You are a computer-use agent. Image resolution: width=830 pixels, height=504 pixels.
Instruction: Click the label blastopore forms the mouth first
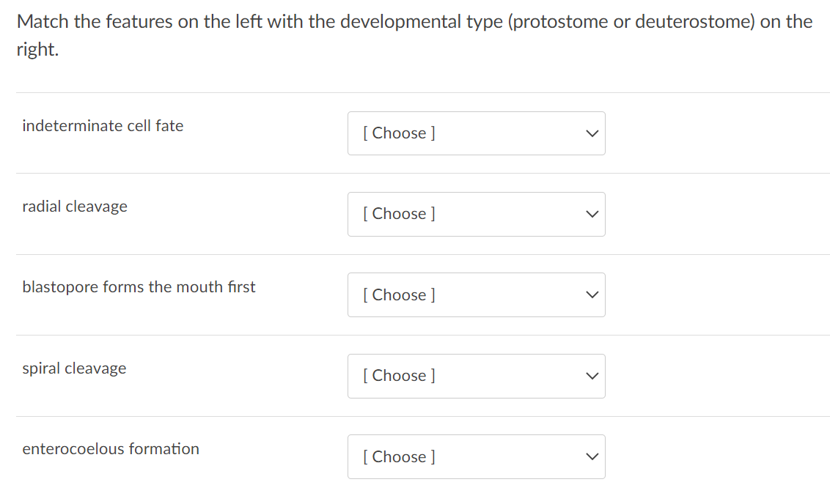(139, 286)
